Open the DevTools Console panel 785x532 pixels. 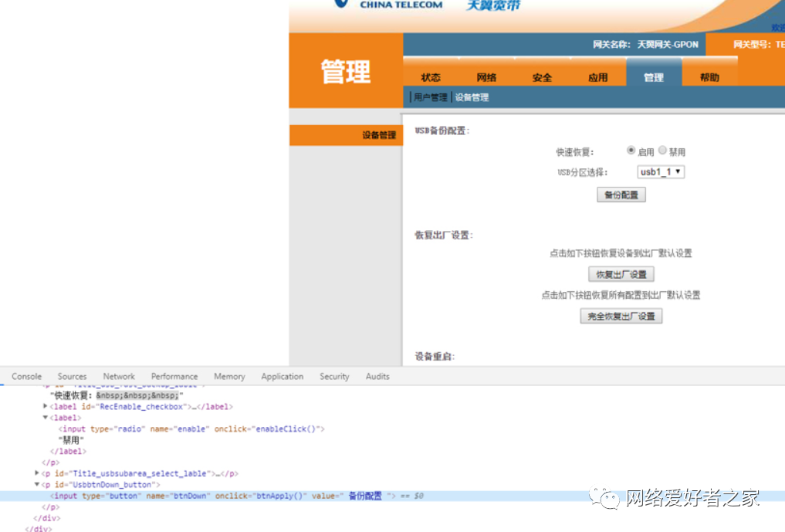point(26,376)
